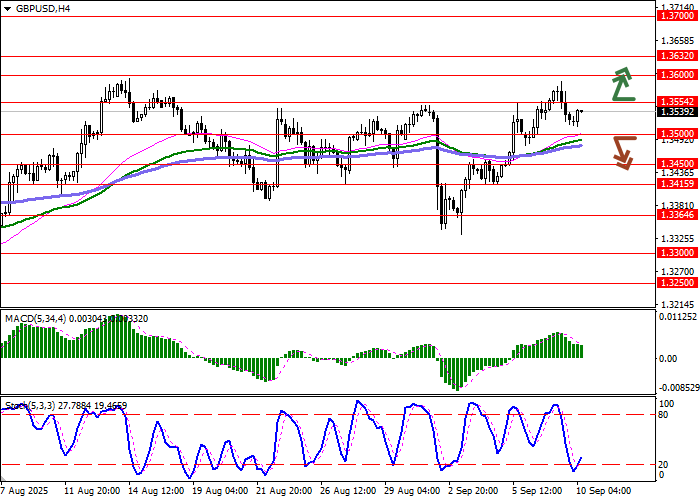Click the '2 Sep 20:00' time label
The width and height of the screenshot is (700, 500).
coord(475,491)
